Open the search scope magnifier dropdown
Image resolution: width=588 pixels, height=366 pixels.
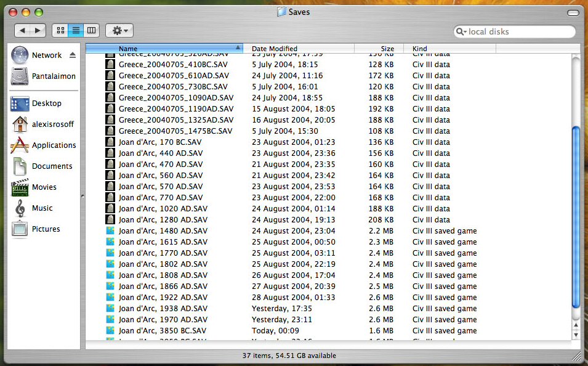[461, 32]
